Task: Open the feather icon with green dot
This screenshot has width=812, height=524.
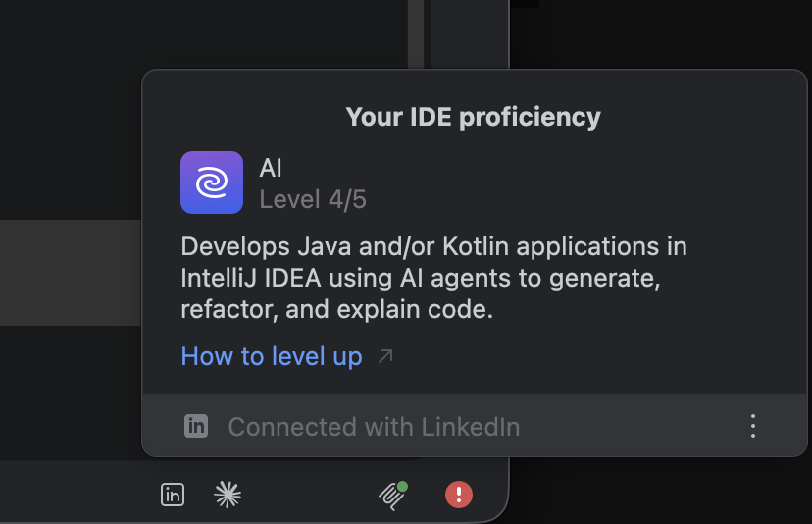Action: (392, 496)
